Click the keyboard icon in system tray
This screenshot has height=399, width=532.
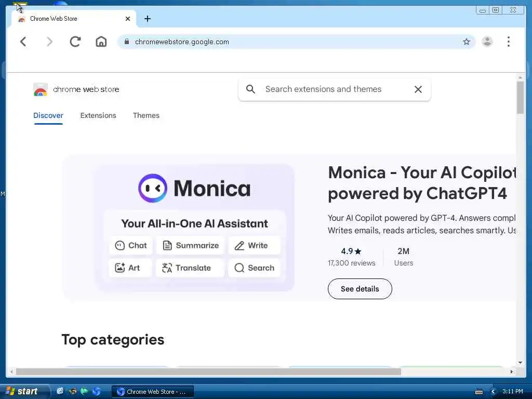479,392
